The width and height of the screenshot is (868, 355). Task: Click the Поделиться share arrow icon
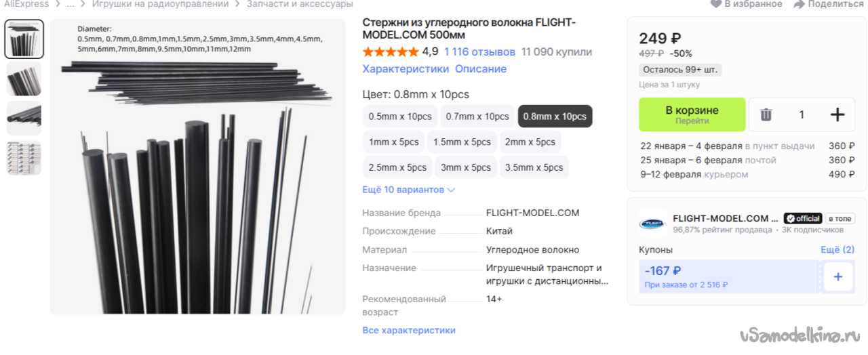[x=799, y=4]
